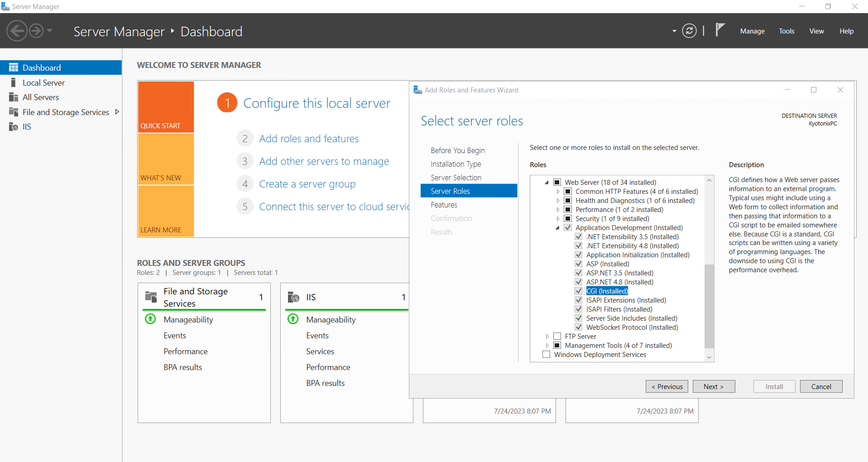Open the navigation history dropdown arrow
Viewport: 868px width, 462px height.
[x=50, y=31]
